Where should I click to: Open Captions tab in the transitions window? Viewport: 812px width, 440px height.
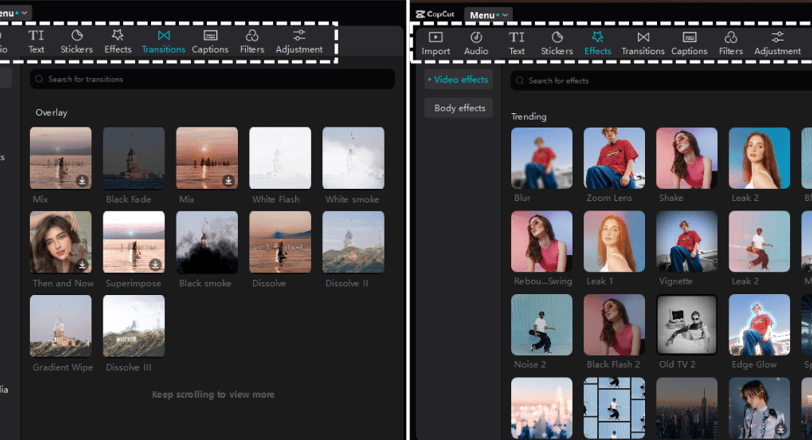[210, 42]
